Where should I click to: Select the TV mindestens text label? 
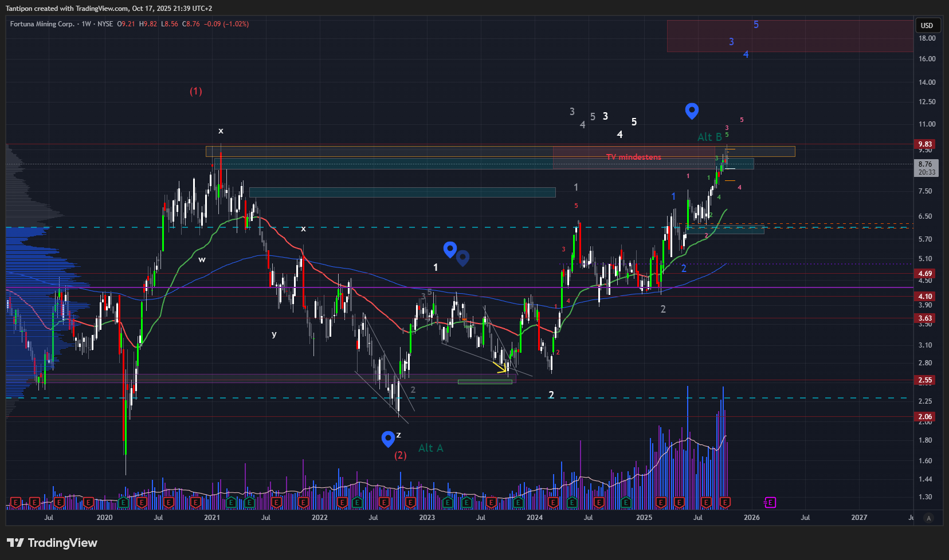pyautogui.click(x=633, y=157)
